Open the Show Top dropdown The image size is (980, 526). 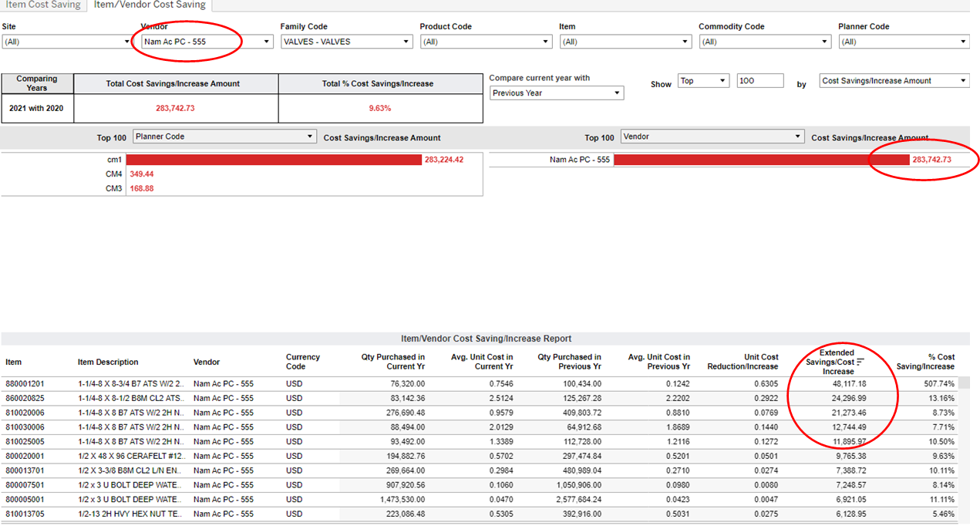point(703,81)
